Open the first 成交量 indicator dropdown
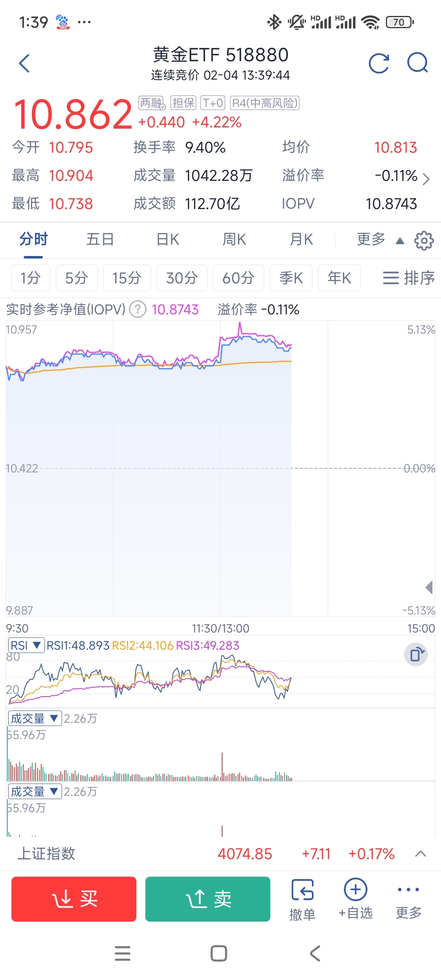Image resolution: width=441 pixels, height=980 pixels. [35, 718]
